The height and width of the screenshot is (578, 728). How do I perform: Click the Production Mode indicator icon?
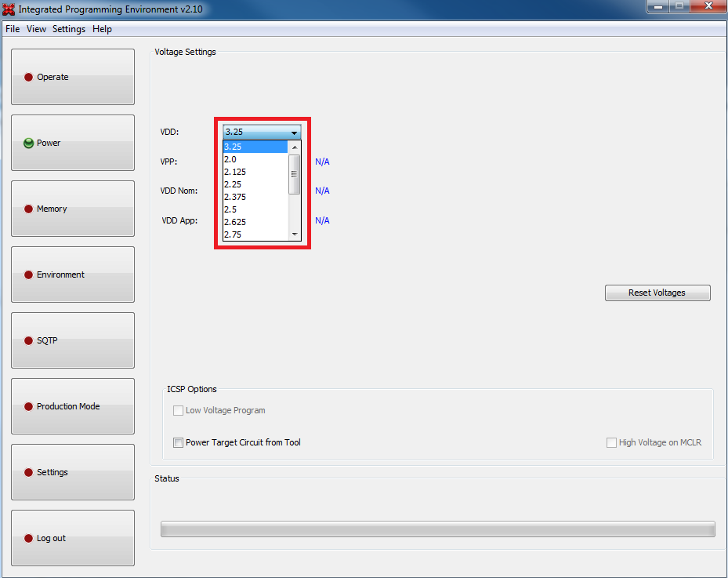pos(28,406)
